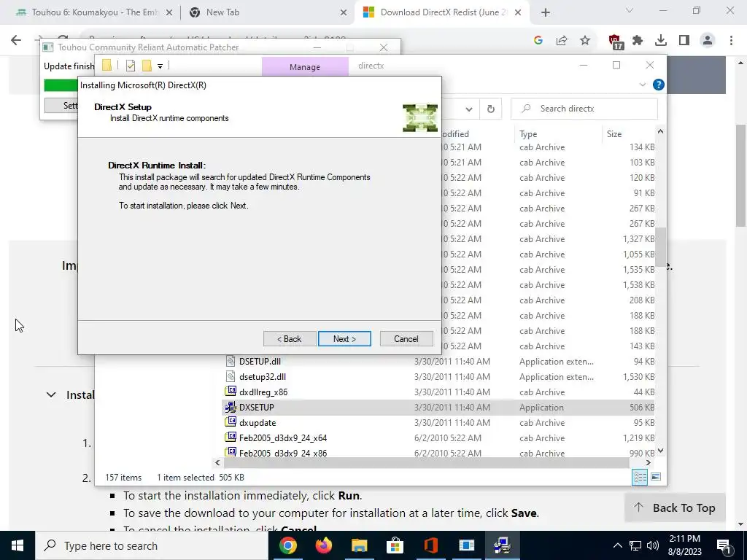Open a new Chrome tab
Viewport: 747px width, 560px height.
pos(546,13)
